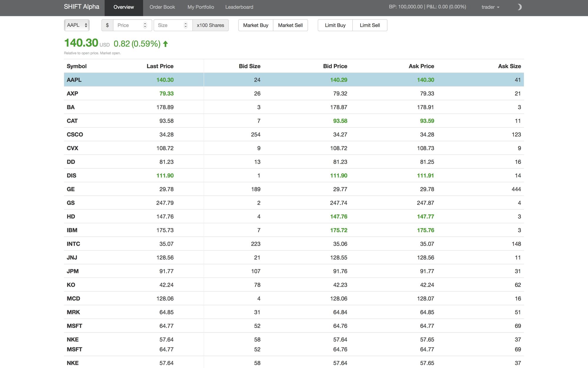This screenshot has height=368, width=588.
Task: Click the large 140.30 price heading
Action: pyautogui.click(x=81, y=43)
